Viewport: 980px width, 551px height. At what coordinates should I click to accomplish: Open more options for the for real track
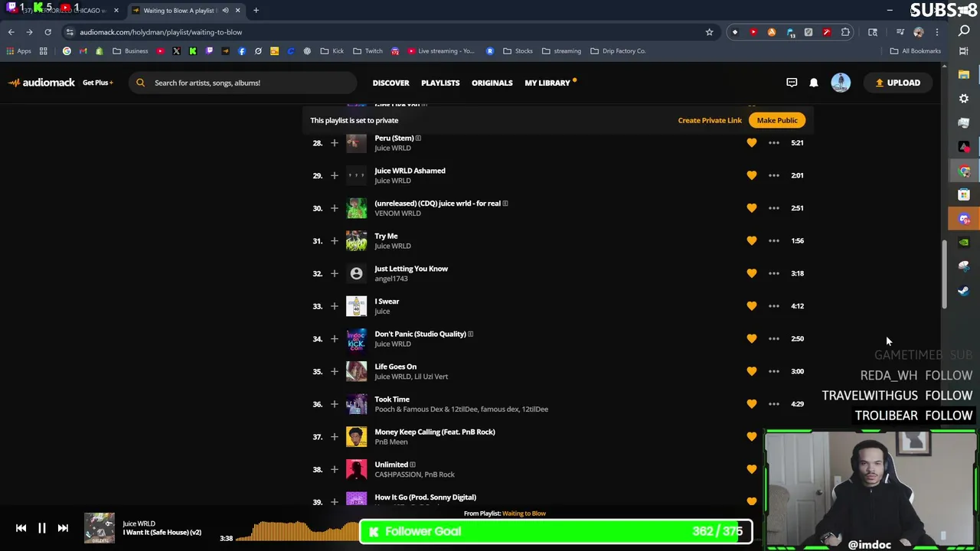click(x=774, y=208)
